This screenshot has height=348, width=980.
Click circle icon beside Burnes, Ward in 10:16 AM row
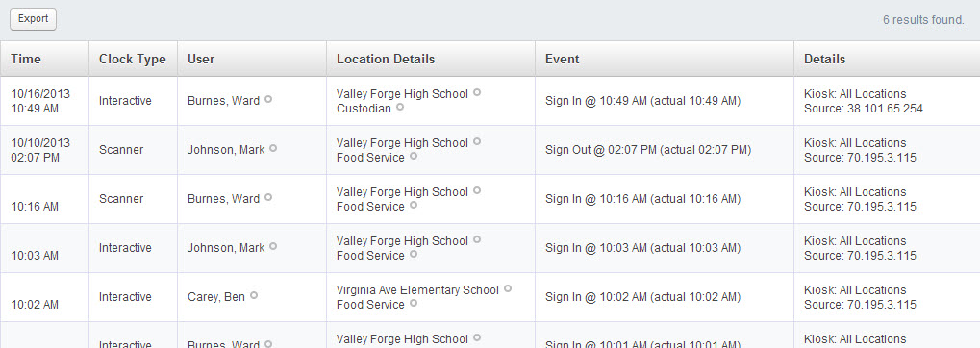268,197
